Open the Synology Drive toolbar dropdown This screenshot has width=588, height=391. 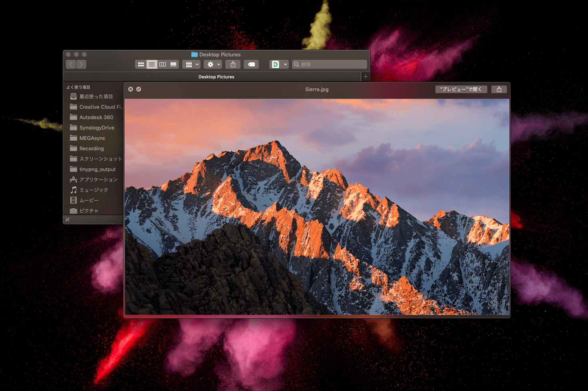279,64
